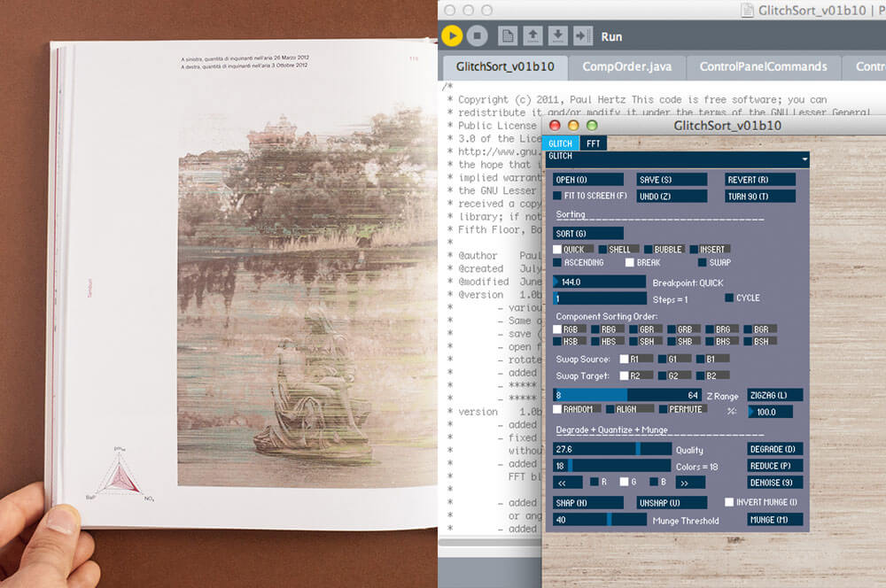Run the sketch with the yellow play icon

point(452,36)
